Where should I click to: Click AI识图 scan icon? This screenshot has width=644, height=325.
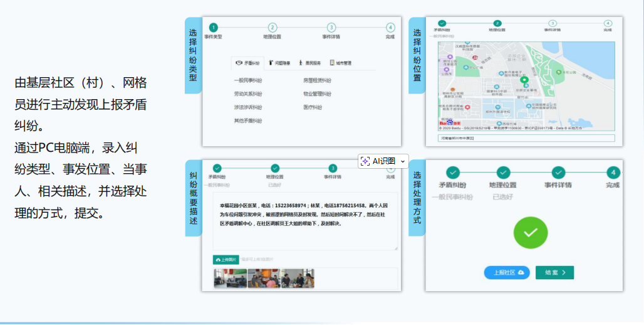365,161
